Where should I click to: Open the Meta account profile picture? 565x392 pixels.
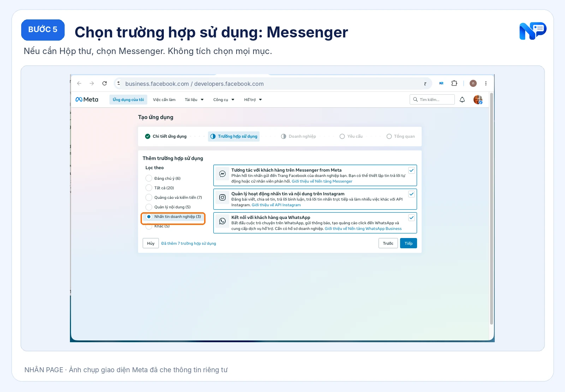point(478,100)
